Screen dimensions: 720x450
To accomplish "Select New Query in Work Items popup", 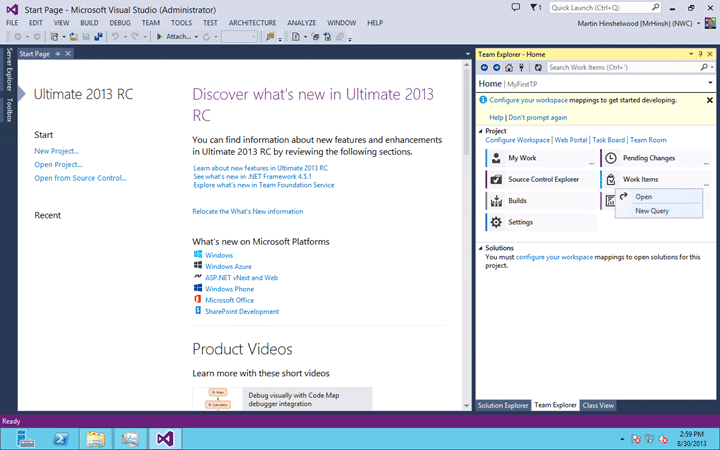I will click(x=659, y=211).
